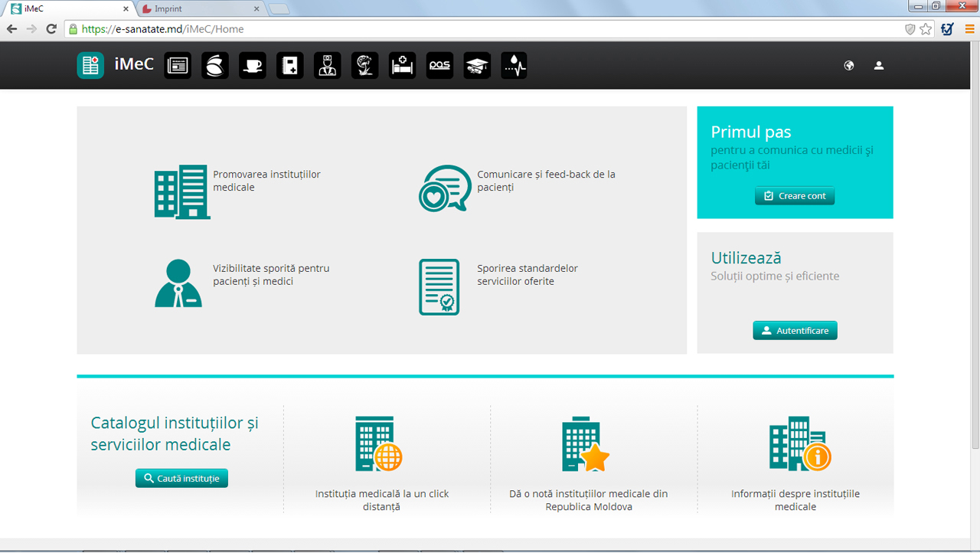Open the coffee cup icon module
This screenshot has width=980, height=553.
(x=252, y=66)
